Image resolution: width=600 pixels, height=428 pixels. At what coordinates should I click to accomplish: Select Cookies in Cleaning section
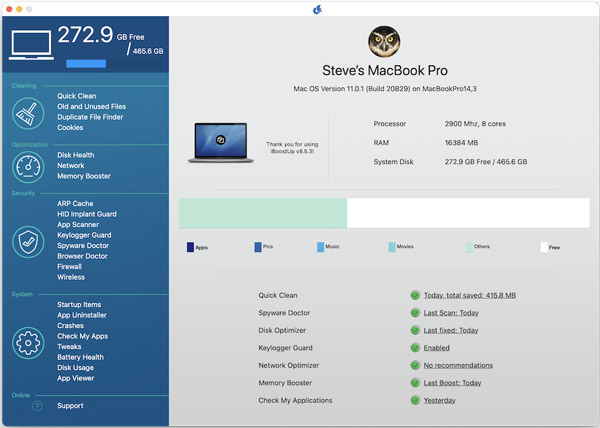[x=70, y=127]
